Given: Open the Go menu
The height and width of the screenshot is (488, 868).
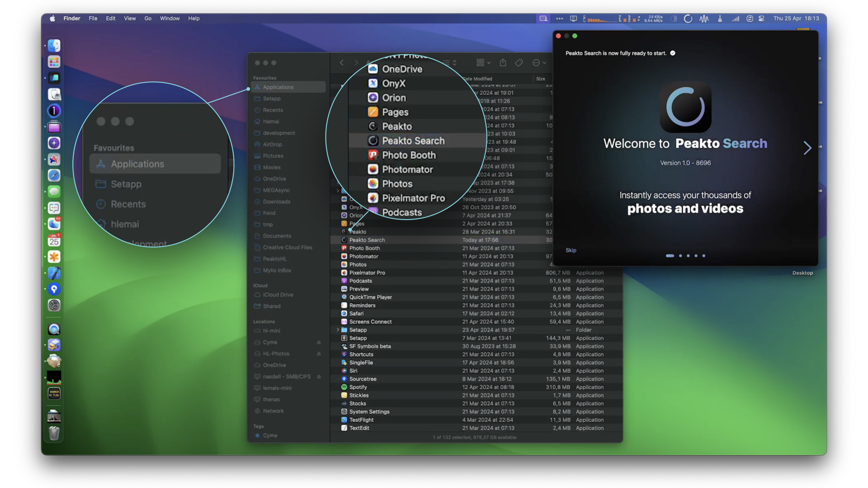Looking at the screenshot, I should pos(148,19).
